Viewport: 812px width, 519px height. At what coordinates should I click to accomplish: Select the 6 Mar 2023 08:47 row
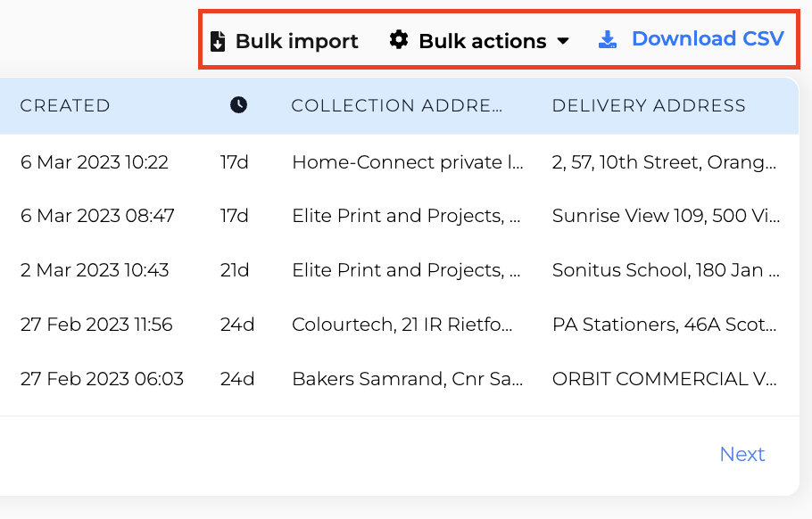pos(399,216)
